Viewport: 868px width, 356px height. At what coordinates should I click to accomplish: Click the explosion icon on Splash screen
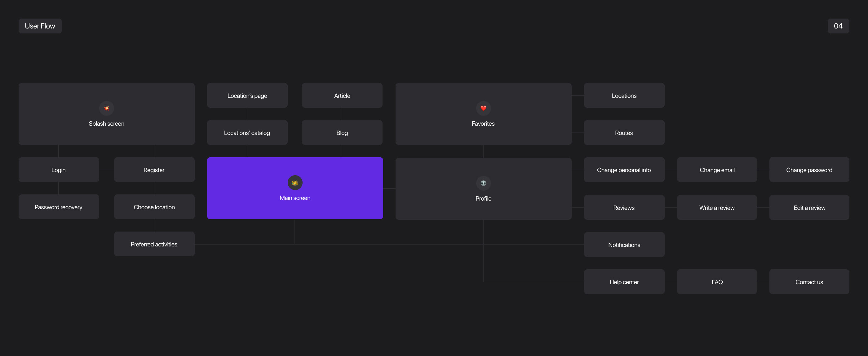click(x=106, y=108)
